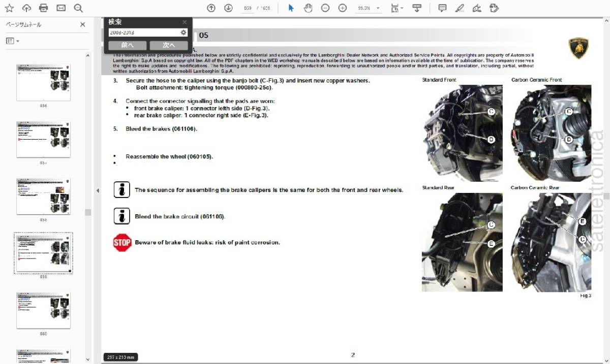
Task: Send file by email envelope icon
Action: tap(61, 8)
